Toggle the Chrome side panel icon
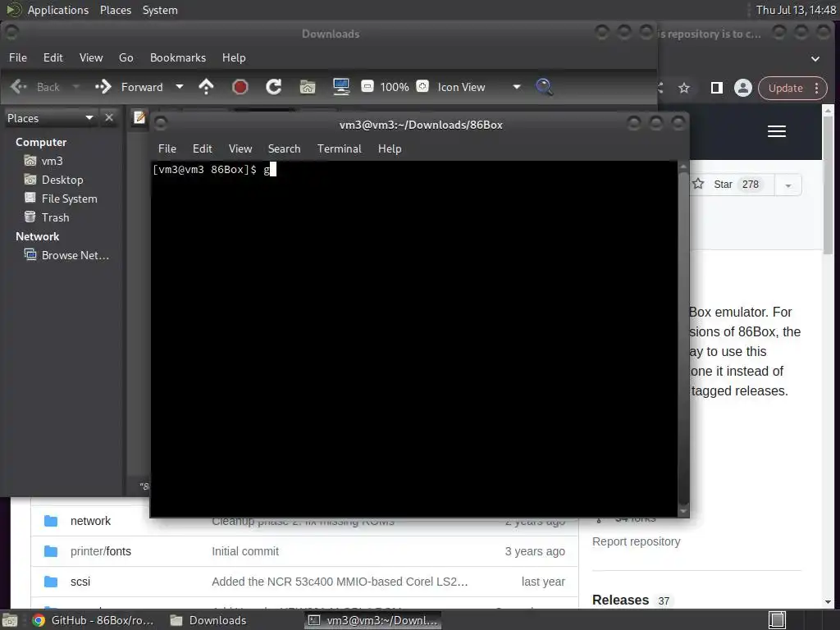840x630 pixels. [717, 88]
